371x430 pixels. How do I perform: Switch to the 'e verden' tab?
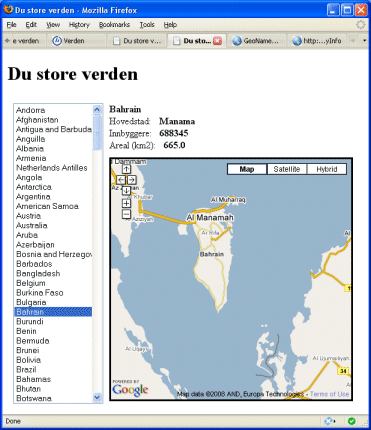tap(25, 41)
